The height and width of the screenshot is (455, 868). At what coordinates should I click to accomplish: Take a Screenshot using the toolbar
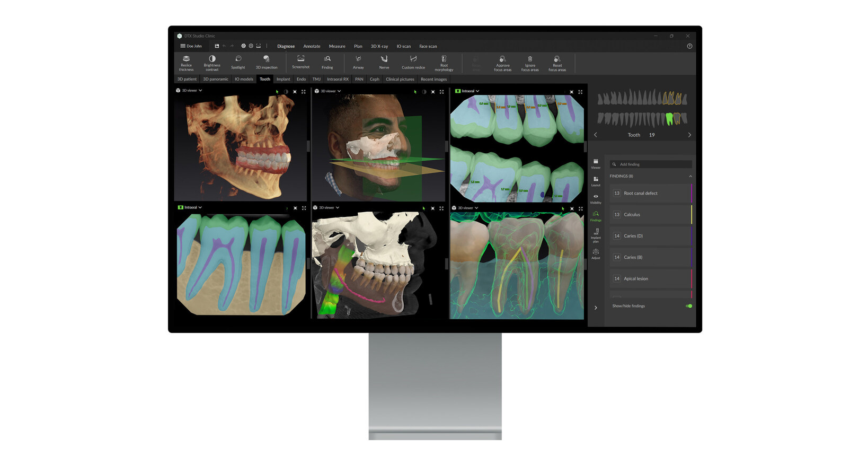300,62
